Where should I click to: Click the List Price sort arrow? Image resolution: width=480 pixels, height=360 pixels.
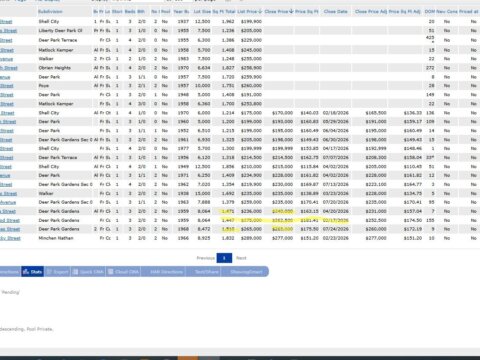(260, 11)
